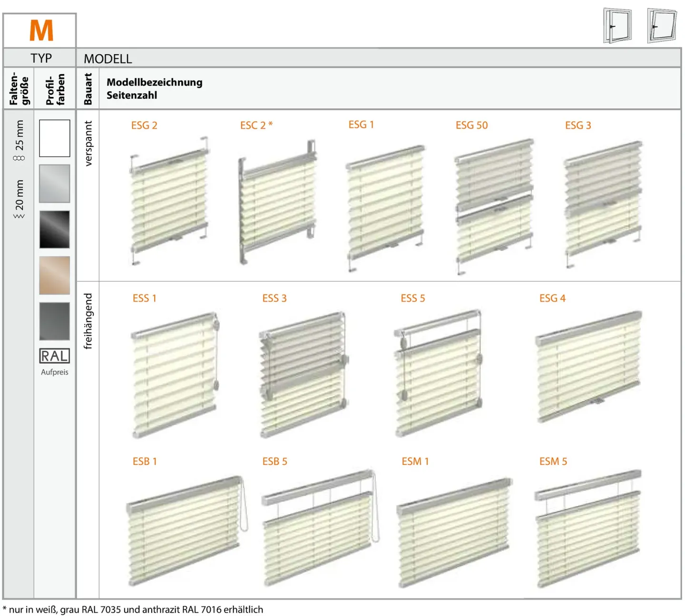The height and width of the screenshot is (616, 685).
Task: Click the ESG 1 model label
Action: tap(361, 125)
